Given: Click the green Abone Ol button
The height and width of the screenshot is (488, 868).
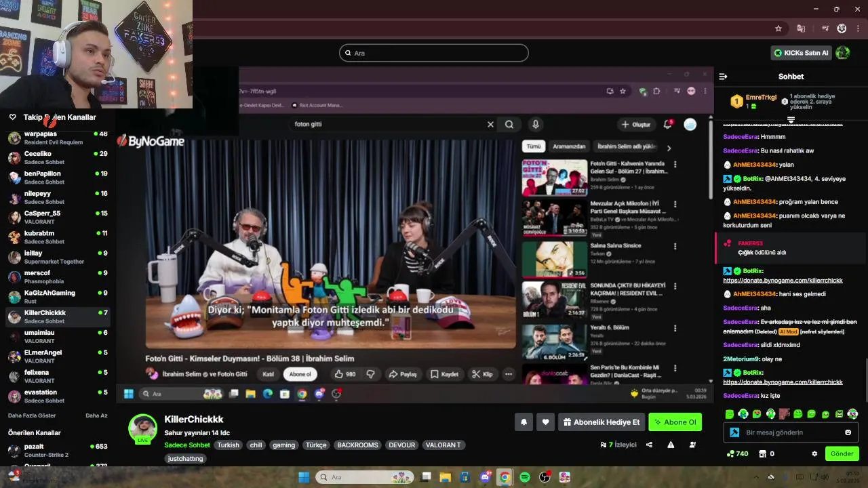Looking at the screenshot, I should [x=675, y=422].
